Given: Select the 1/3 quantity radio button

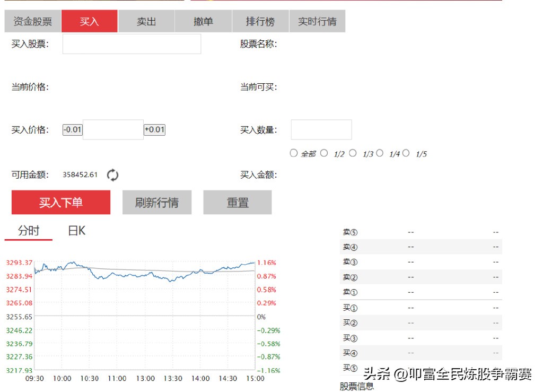Looking at the screenshot, I should coord(353,153).
